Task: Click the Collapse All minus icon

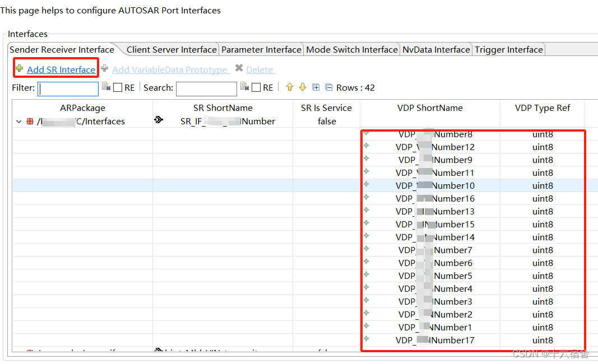Action: click(x=329, y=87)
